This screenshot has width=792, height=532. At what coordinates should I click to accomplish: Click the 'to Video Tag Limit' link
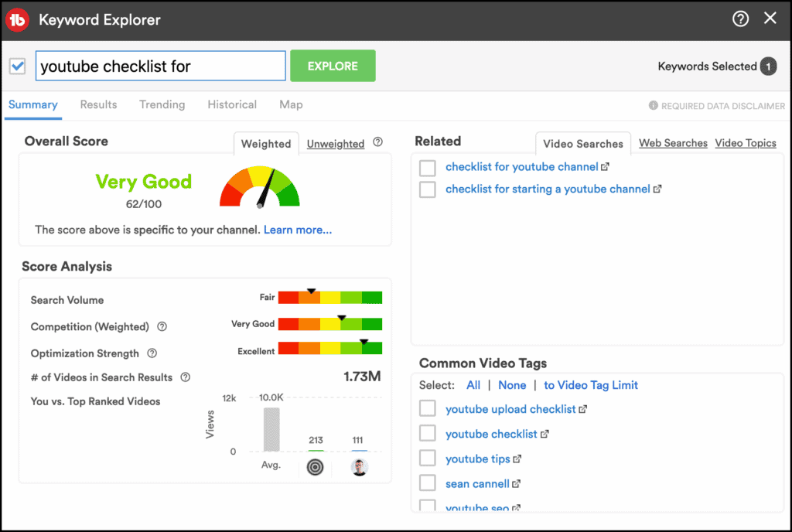(591, 385)
